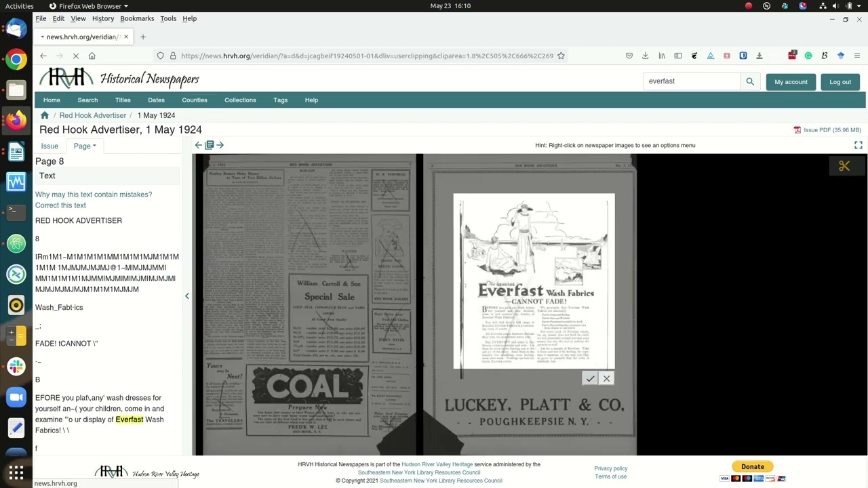
Task: Open the Dates navigation item
Action: coord(156,100)
